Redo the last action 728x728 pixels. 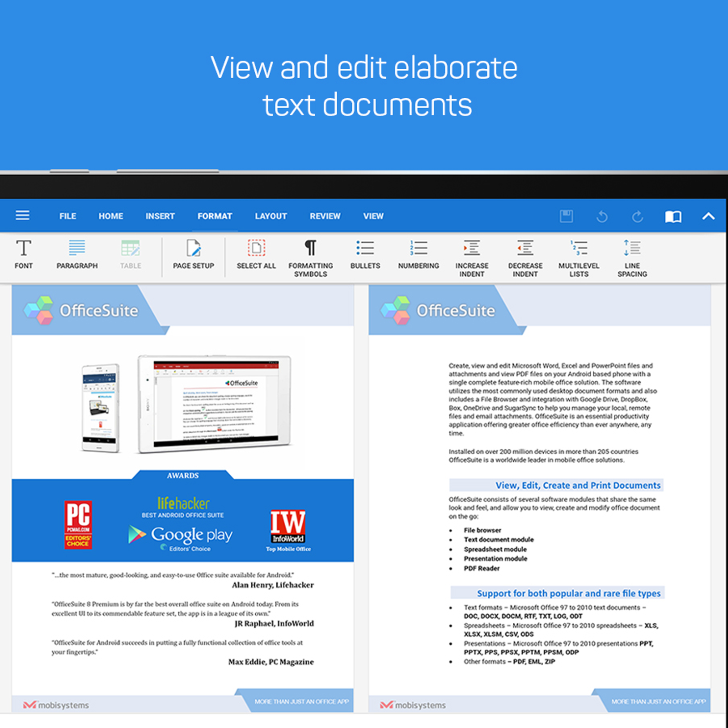[637, 217]
